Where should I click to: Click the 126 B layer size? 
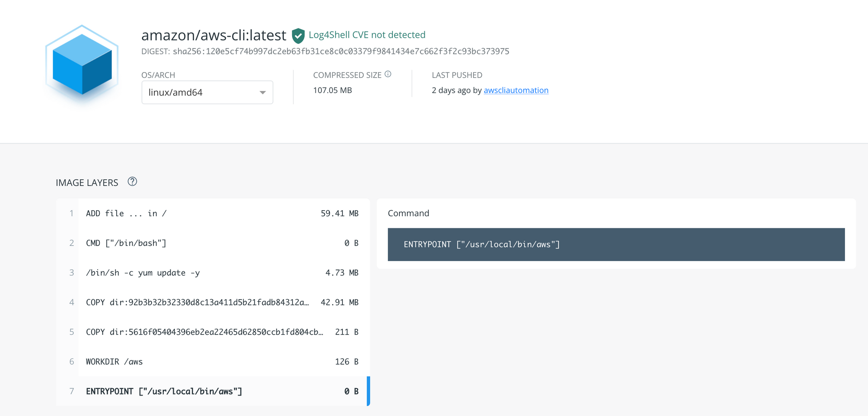(x=347, y=362)
